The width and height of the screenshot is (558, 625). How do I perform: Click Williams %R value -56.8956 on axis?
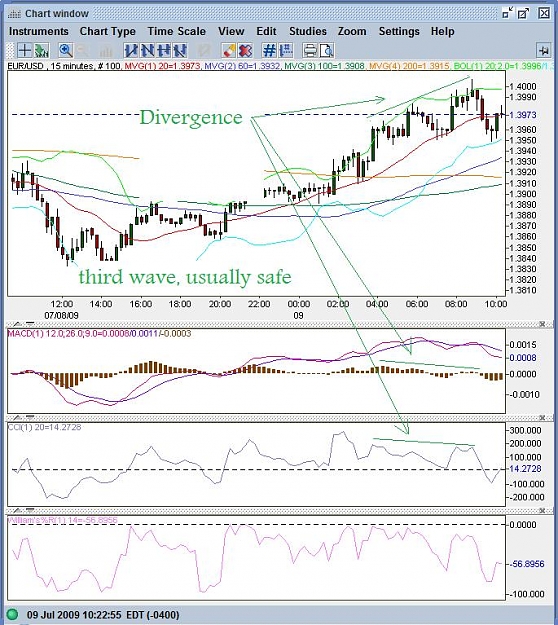(527, 564)
